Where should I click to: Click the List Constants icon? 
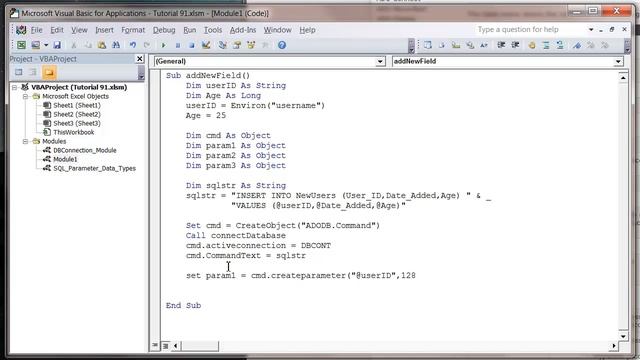click(x=442, y=45)
